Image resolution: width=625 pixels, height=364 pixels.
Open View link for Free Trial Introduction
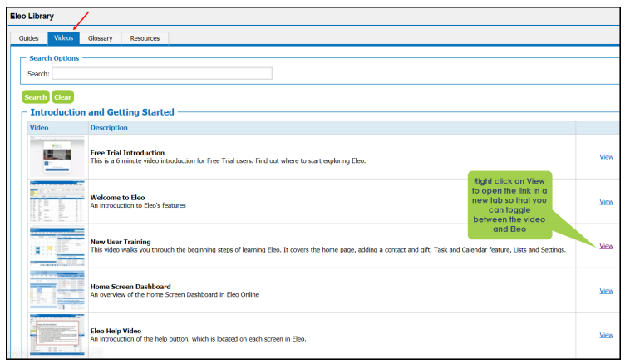click(606, 157)
